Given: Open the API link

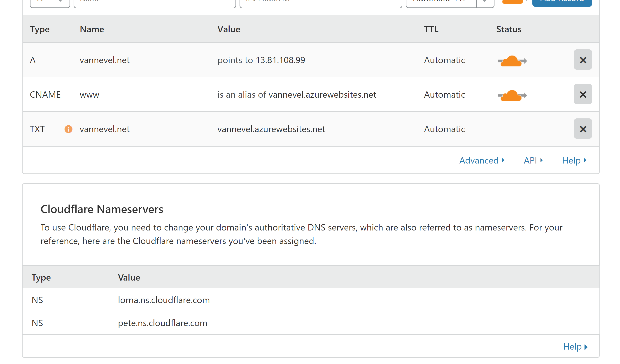Looking at the screenshot, I should pyautogui.click(x=533, y=161).
